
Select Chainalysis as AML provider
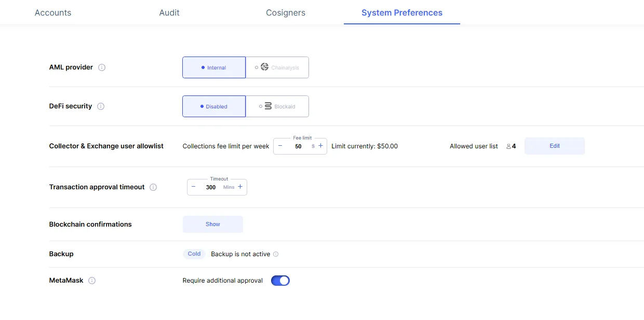pyautogui.click(x=277, y=67)
